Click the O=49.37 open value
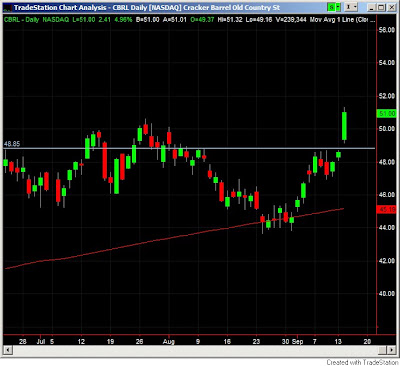The height and width of the screenshot is (366, 400). (x=201, y=20)
